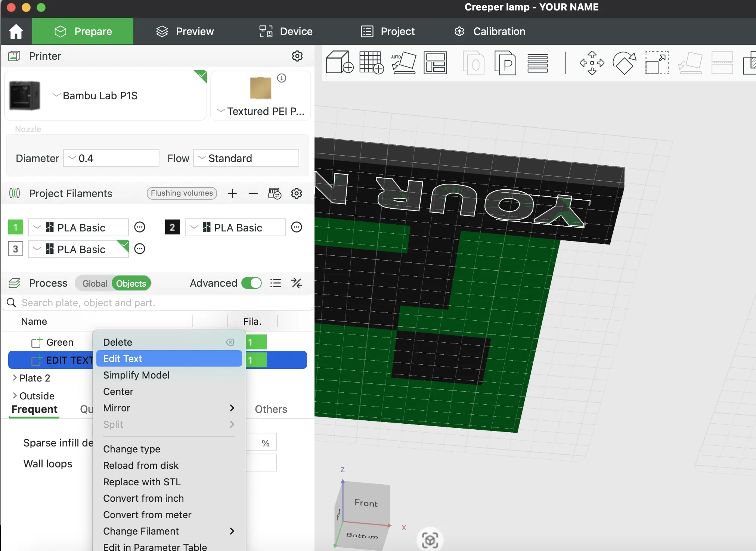Viewport: 756px width, 551px height.
Task: Select the Rotate tool in the toolbar
Action: pos(624,63)
